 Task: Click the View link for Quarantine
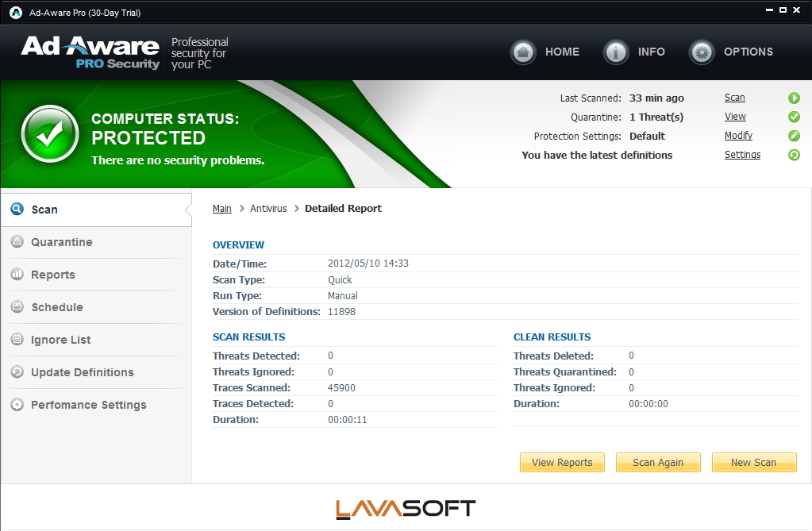pos(735,117)
